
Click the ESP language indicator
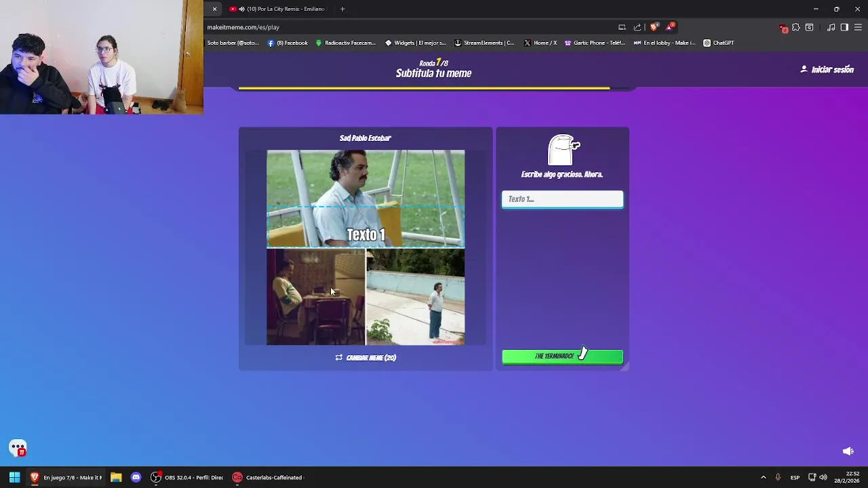795,477
